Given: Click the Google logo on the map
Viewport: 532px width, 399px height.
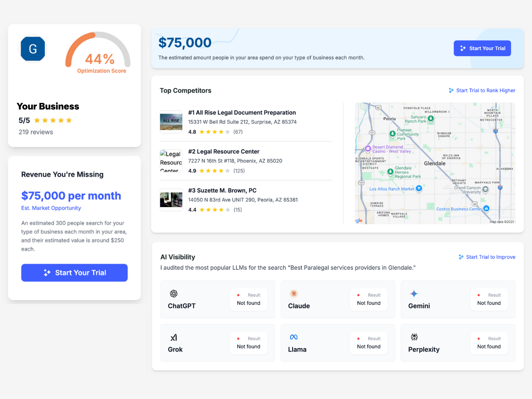Looking at the screenshot, I should pos(359,220).
